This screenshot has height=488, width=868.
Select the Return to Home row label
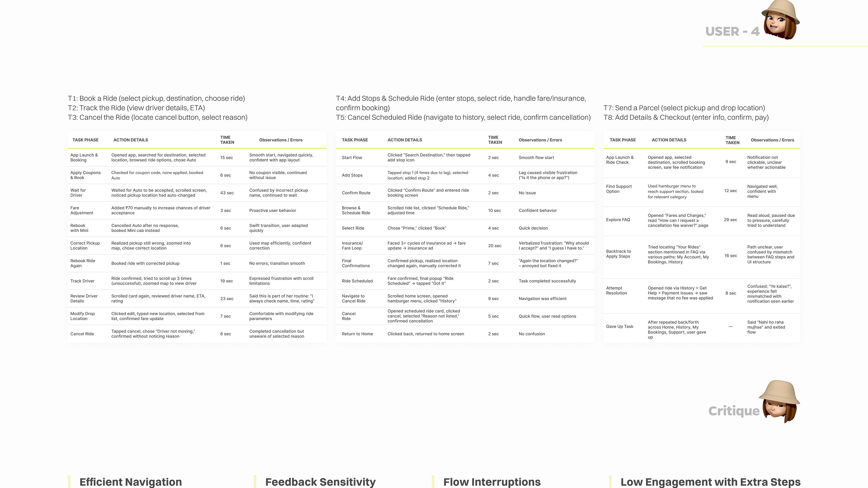[357, 334]
